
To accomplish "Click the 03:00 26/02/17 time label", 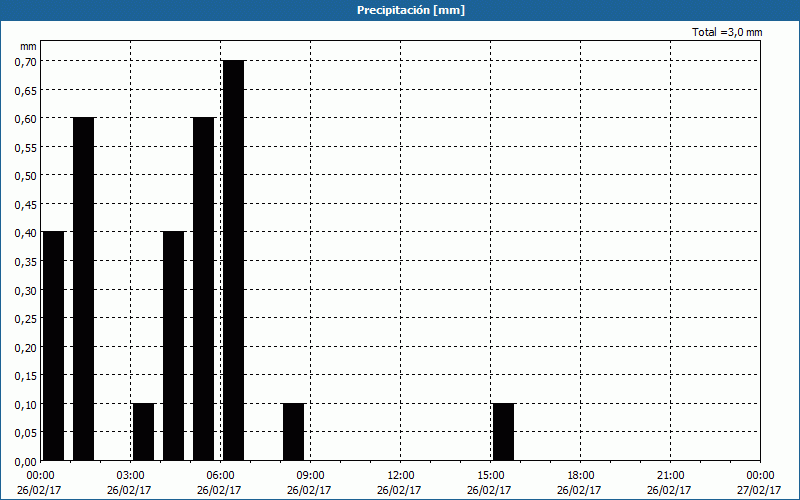I will (129, 483).
